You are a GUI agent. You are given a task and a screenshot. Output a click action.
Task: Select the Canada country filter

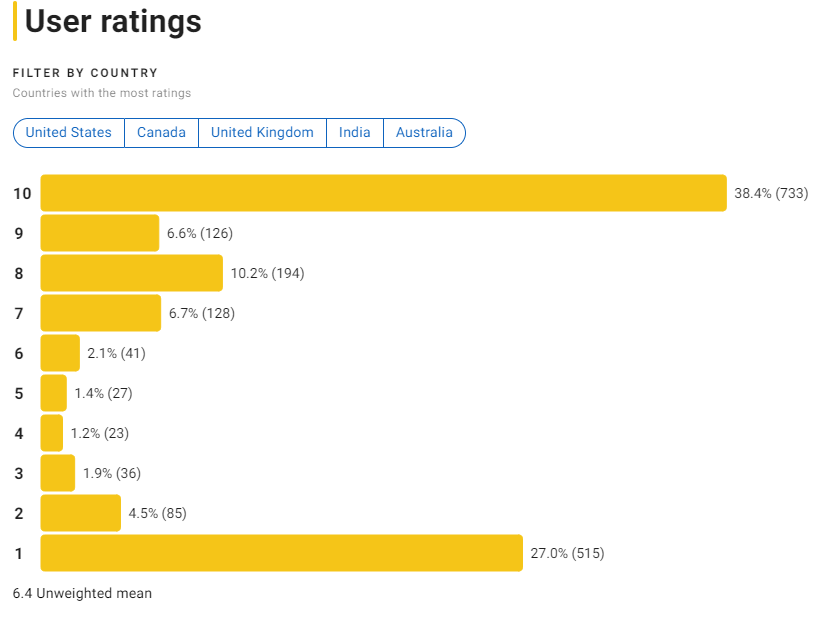coord(161,133)
